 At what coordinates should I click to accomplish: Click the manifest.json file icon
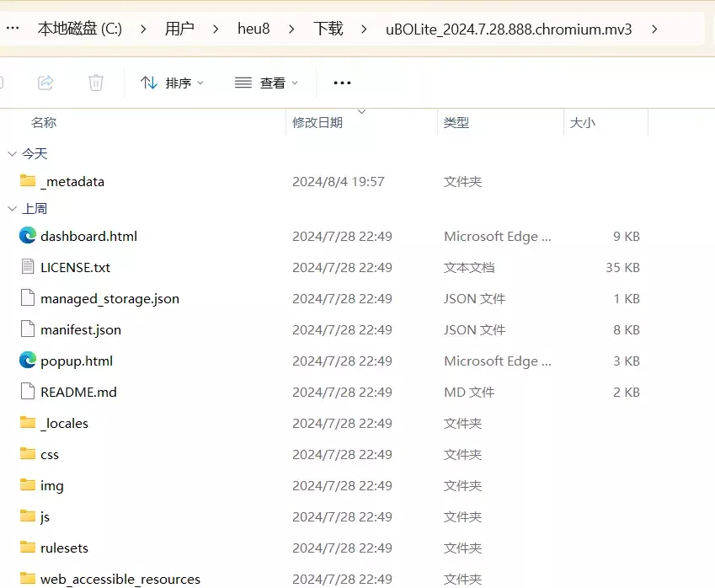pos(28,329)
